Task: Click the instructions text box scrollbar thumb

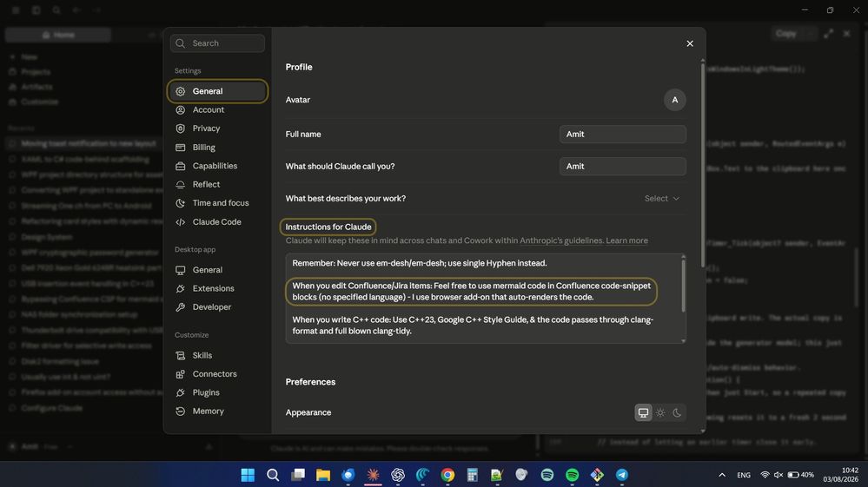Action: coord(683,286)
